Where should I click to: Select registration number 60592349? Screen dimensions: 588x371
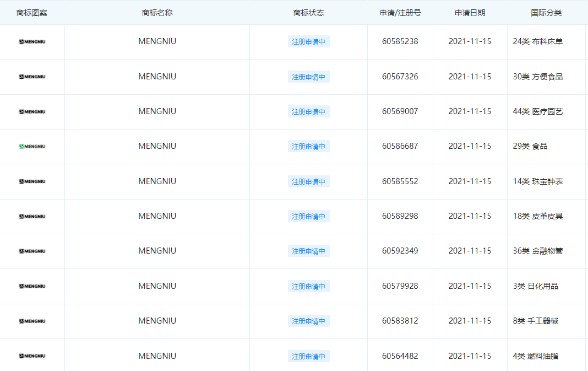(x=400, y=251)
